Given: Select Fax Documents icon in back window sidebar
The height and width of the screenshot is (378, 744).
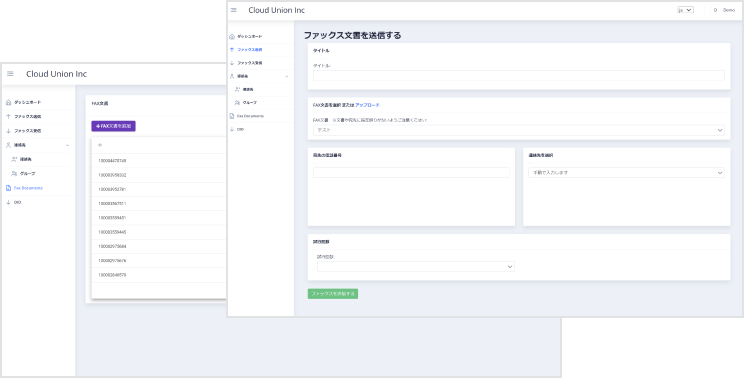Looking at the screenshot, I should tap(9, 188).
